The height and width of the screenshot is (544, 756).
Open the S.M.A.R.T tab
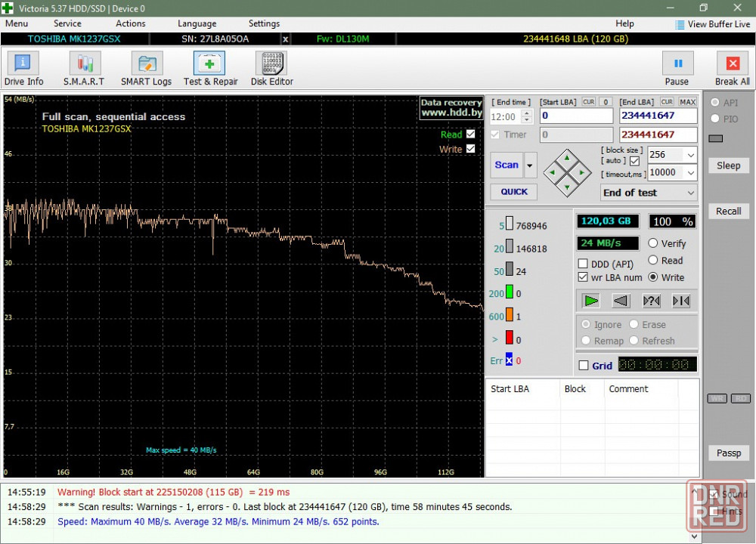coord(84,69)
